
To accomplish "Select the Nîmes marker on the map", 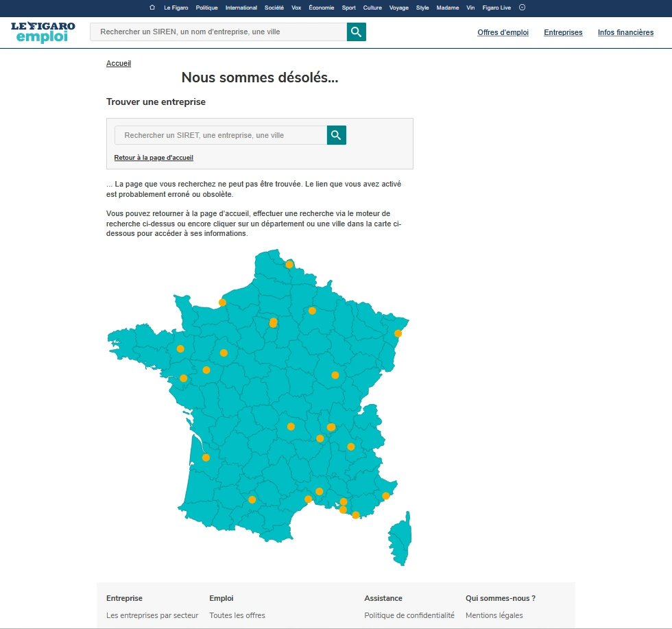I will pyautogui.click(x=320, y=491).
